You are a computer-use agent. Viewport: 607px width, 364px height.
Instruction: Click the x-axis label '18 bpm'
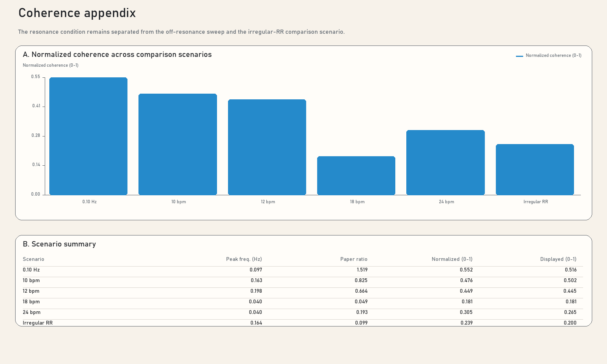[x=357, y=202]
